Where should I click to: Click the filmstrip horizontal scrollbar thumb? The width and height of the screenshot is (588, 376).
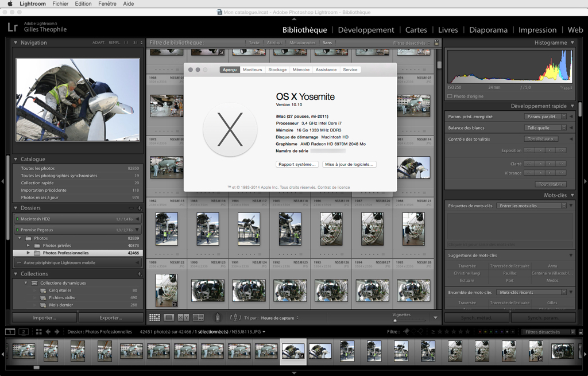tap(36, 367)
